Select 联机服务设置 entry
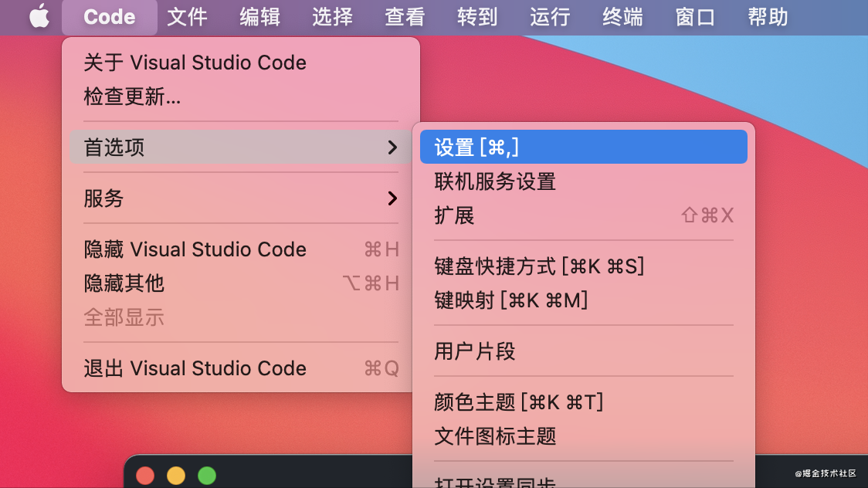This screenshot has height=488, width=868. click(584, 181)
